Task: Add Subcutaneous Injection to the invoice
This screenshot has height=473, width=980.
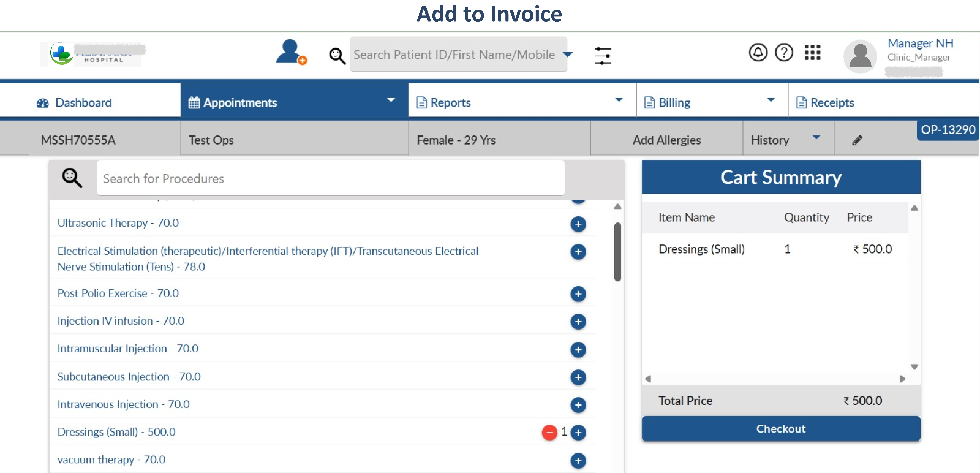Action: pyautogui.click(x=578, y=377)
